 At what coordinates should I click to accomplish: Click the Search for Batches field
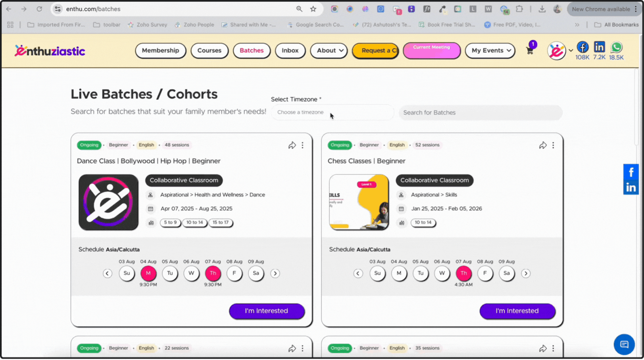(x=480, y=113)
